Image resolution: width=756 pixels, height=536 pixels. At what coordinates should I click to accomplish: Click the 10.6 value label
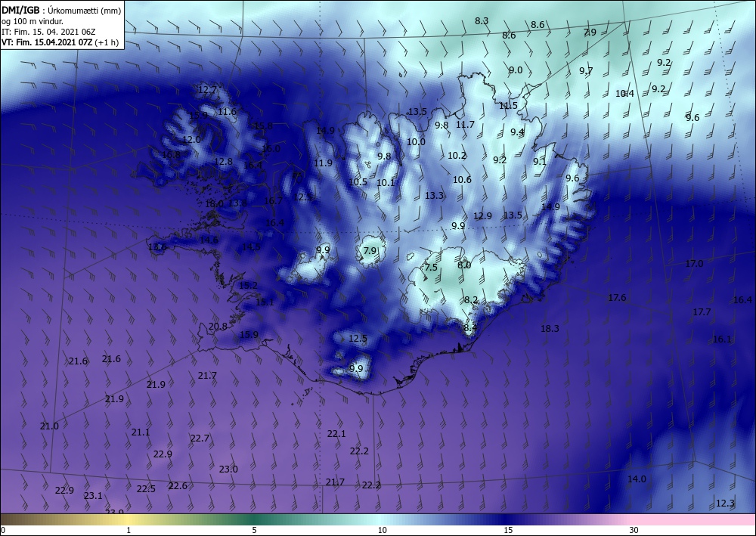(x=462, y=180)
